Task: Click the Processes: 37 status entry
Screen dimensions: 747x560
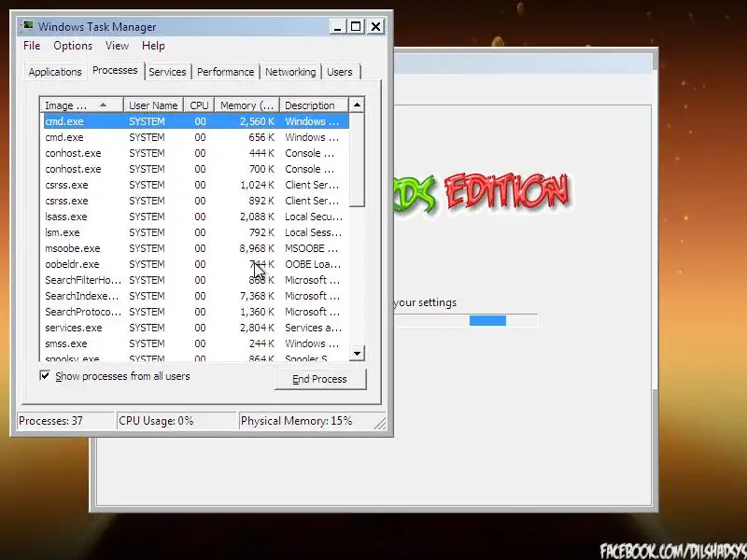Action: (x=65, y=421)
